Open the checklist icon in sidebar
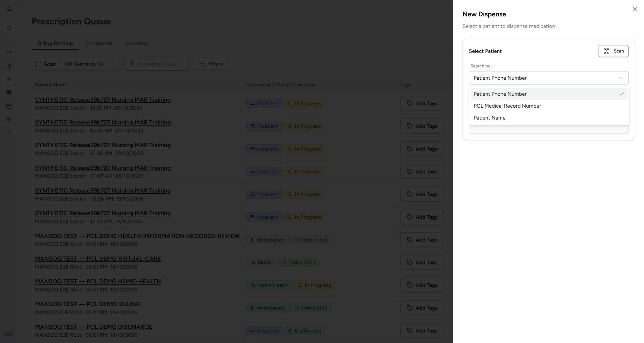The width and height of the screenshot is (644, 343). click(x=9, y=133)
